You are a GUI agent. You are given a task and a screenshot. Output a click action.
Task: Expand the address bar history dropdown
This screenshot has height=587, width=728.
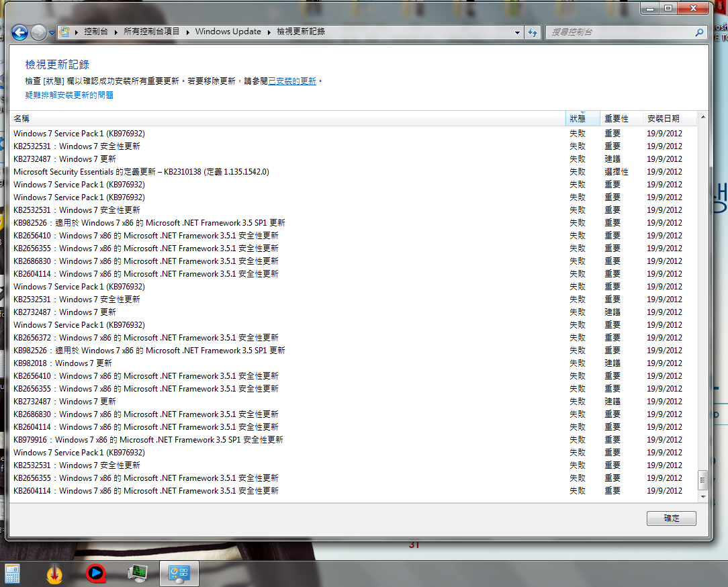pyautogui.click(x=517, y=32)
